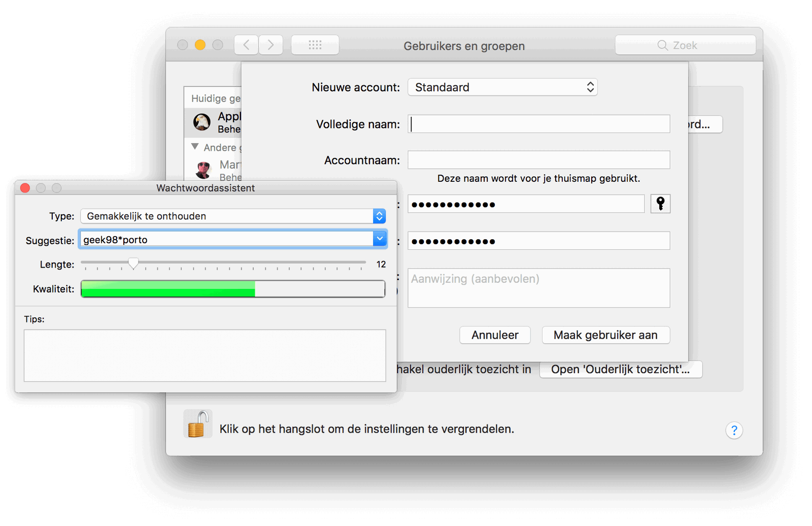Click the open padlock icon
The image size is (812, 526).
[x=198, y=424]
